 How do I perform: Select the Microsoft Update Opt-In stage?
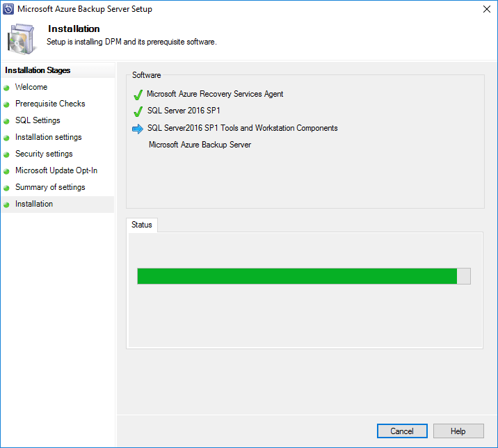56,170
